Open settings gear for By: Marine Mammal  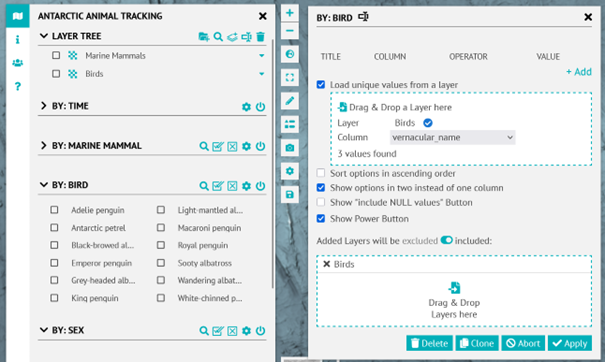click(246, 146)
